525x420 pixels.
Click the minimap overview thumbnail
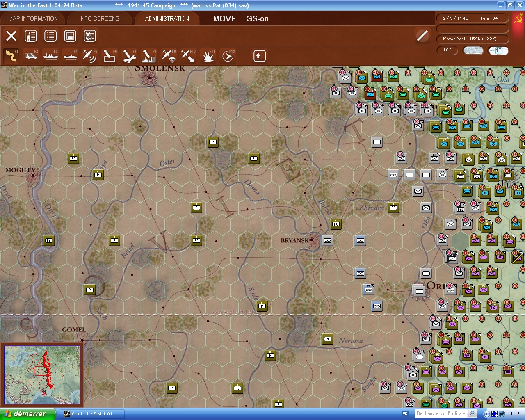(x=42, y=375)
